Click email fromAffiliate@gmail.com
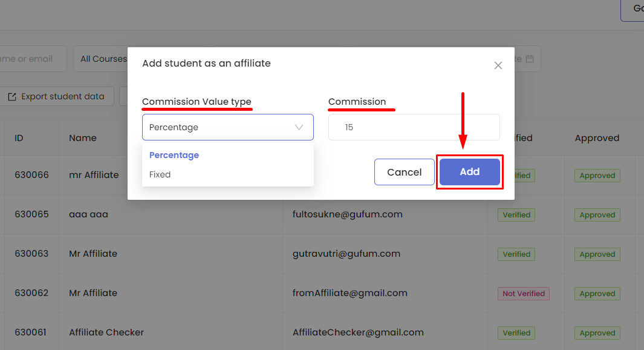The width and height of the screenshot is (644, 350). (350, 293)
